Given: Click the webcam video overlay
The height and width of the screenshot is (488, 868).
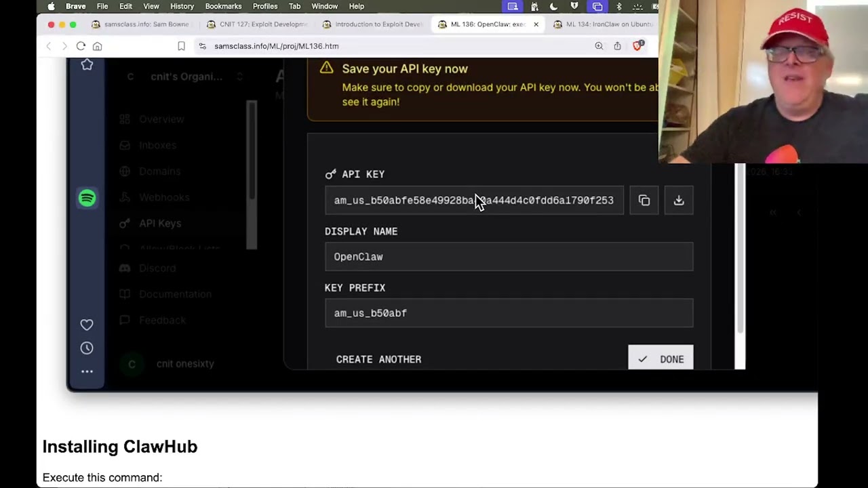Looking at the screenshot, I should click(763, 81).
